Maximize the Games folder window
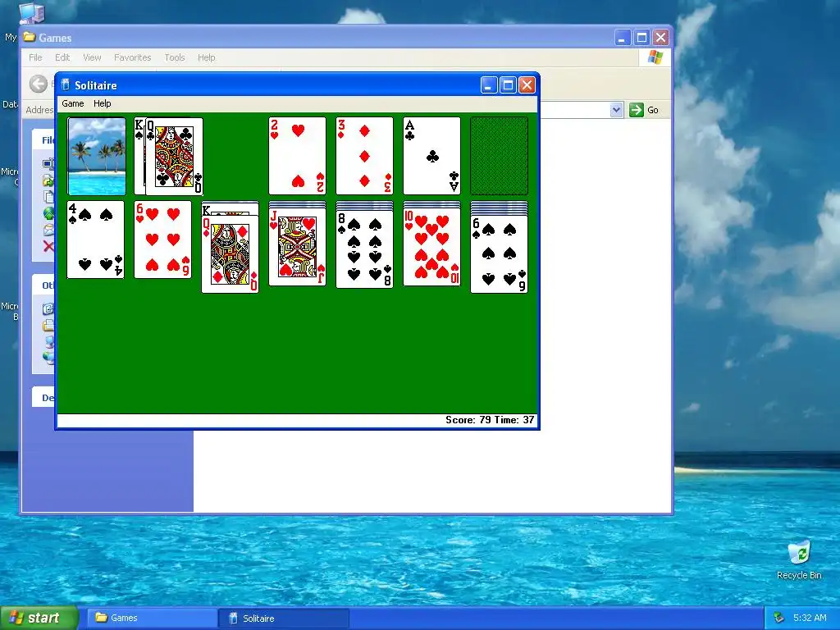The height and width of the screenshot is (630, 840). tap(641, 38)
